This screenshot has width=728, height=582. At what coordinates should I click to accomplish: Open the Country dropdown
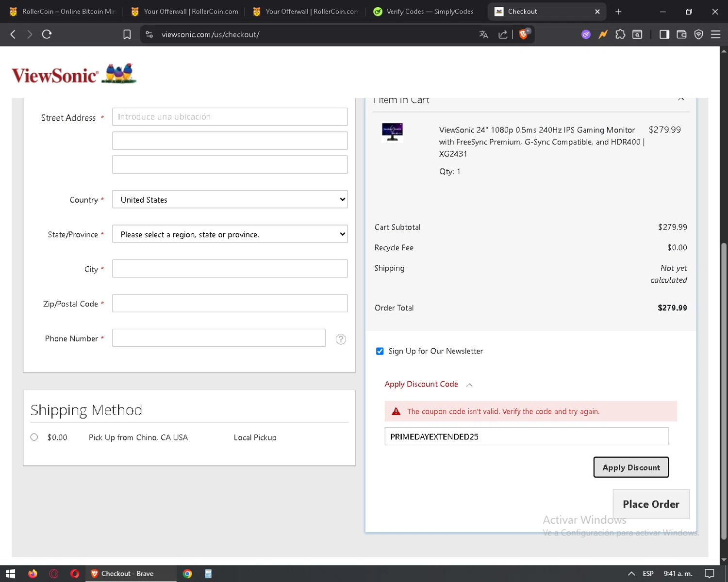(230, 199)
